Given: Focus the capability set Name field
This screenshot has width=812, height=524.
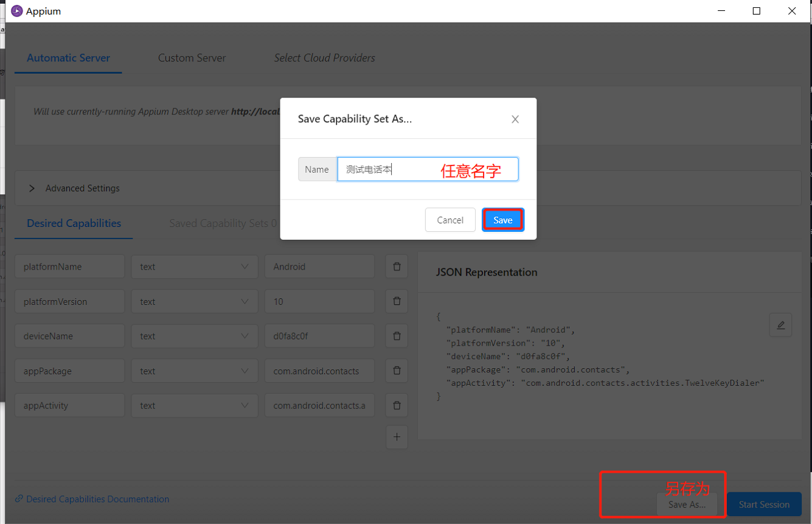Looking at the screenshot, I should [x=428, y=169].
